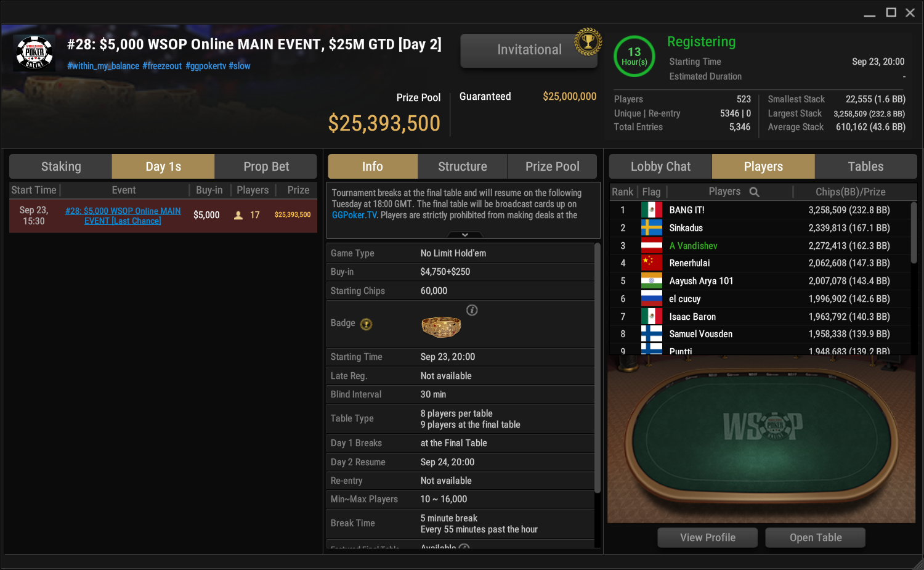Screen dimensions: 924x570
Task: Click the badge info circle icon
Action: pos(472,310)
